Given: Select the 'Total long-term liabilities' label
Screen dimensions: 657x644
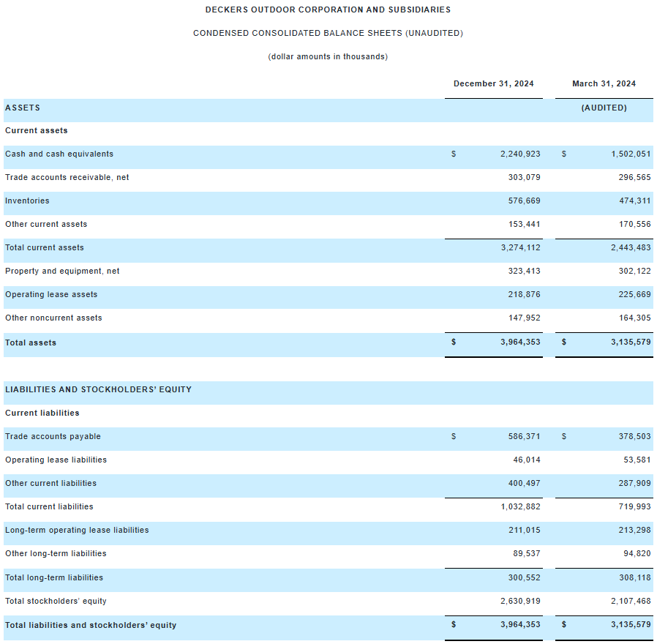Looking at the screenshot, I should click(x=54, y=578).
